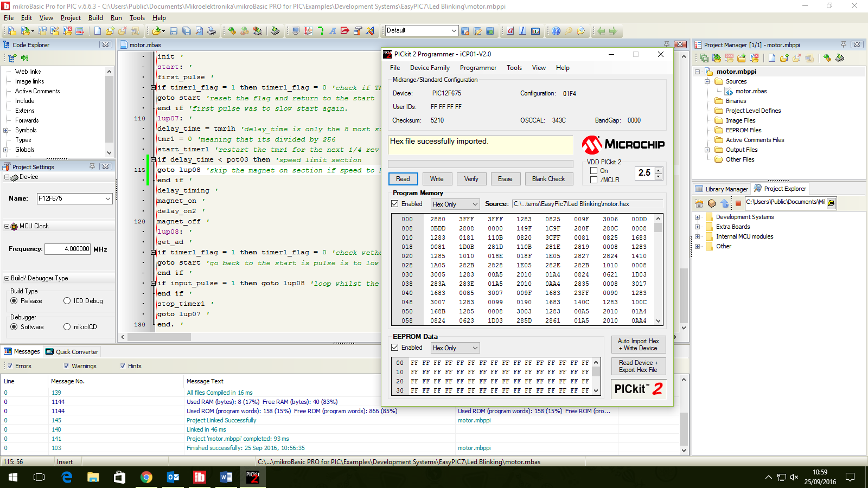Open the Default layout dropdown in toolbar
Image resolution: width=868 pixels, height=488 pixels.
click(422, 30)
